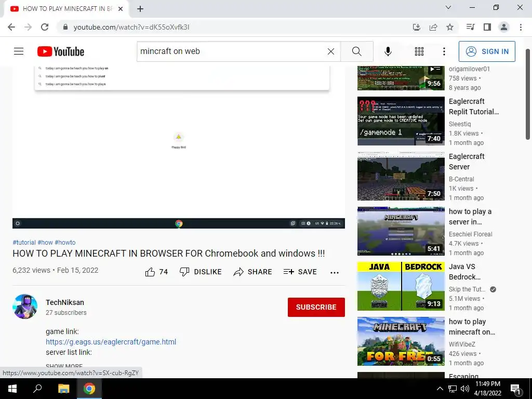
Task: Go to YouTube home via logo
Action: (x=61, y=51)
